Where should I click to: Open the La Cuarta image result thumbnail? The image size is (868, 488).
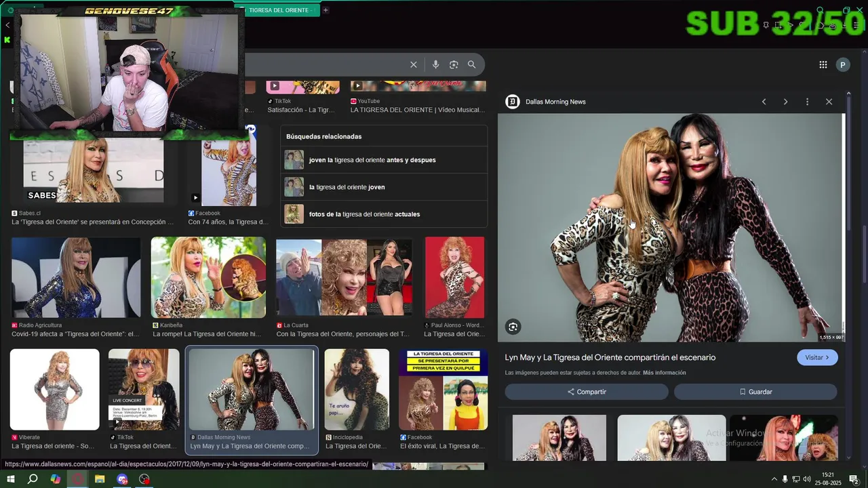tap(344, 277)
